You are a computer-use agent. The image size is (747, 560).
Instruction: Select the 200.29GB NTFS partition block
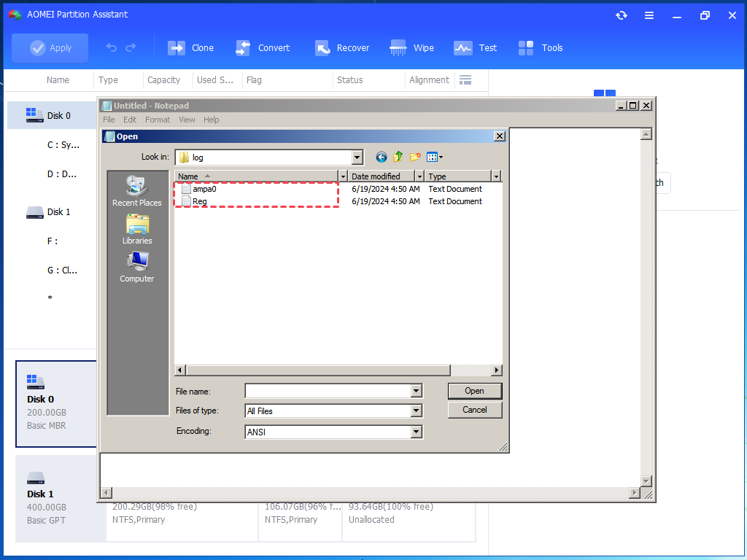182,521
